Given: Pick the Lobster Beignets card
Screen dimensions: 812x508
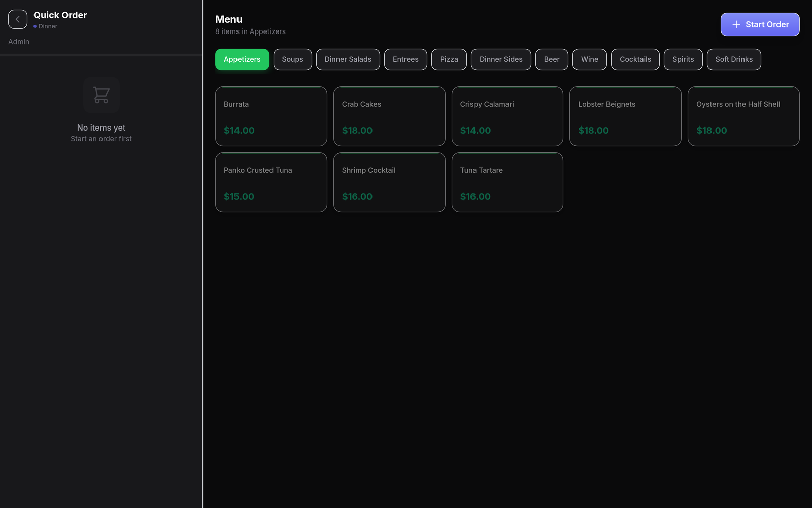Looking at the screenshot, I should click(x=625, y=116).
